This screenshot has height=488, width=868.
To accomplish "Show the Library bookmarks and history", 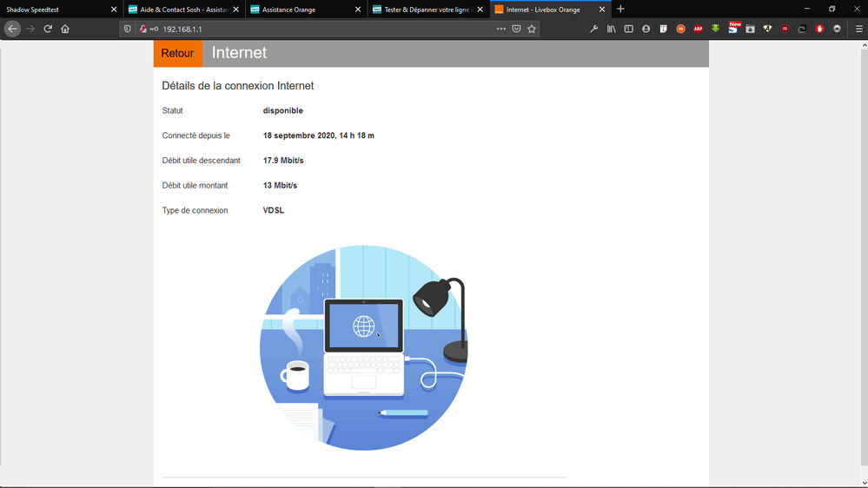I will click(612, 29).
